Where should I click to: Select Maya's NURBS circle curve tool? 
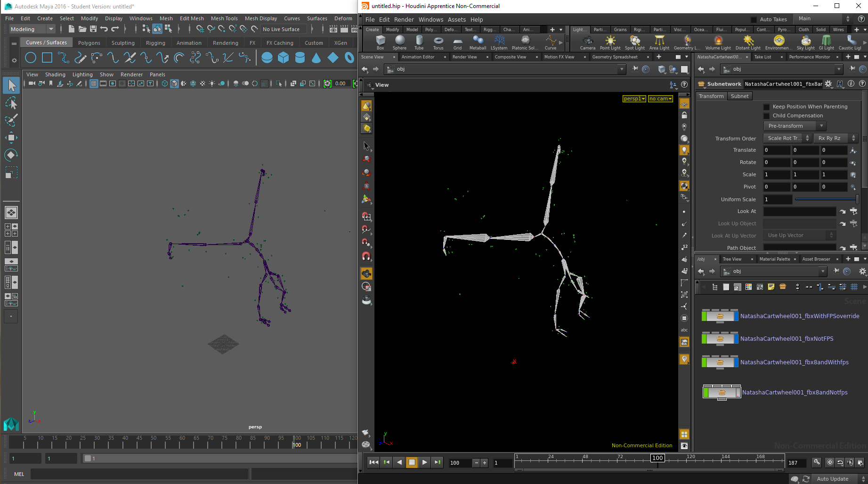pos(31,58)
